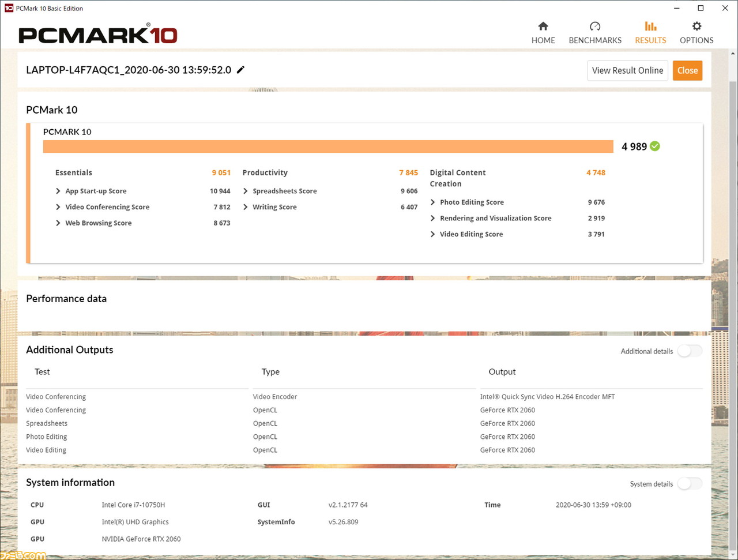Select the Video Encoder type cell
The height and width of the screenshot is (560, 738).
275,397
